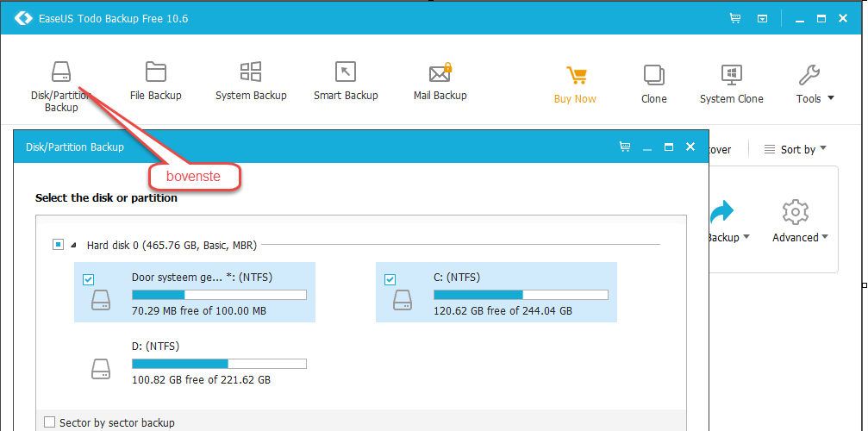The height and width of the screenshot is (431, 868).
Task: Expand the Tools dropdown menu
Action: pos(815,98)
